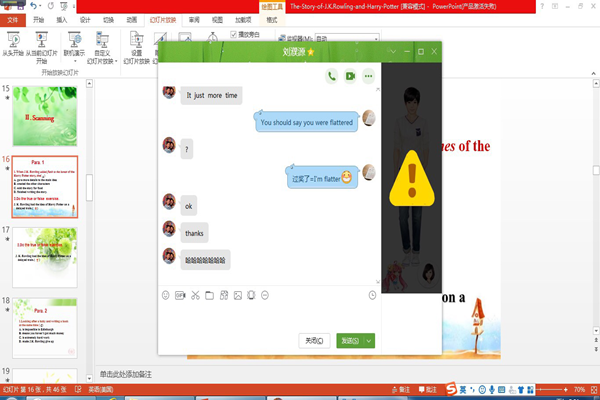
Task: Click the Close (关闭) button in chat
Action: (314, 341)
